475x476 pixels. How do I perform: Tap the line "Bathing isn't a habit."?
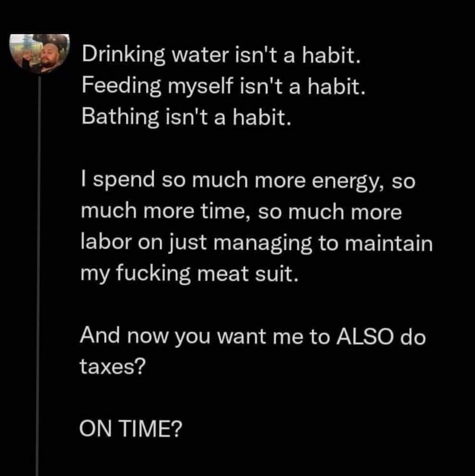point(186,117)
